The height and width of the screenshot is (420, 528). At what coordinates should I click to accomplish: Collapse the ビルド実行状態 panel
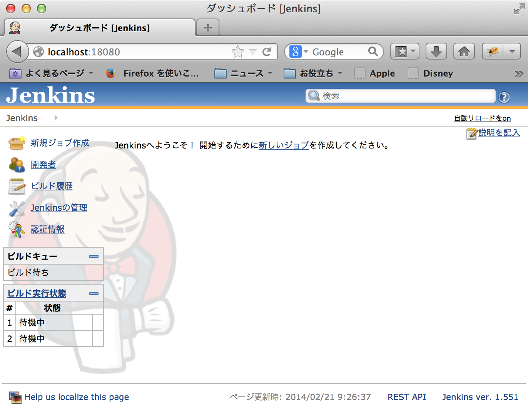(94, 293)
